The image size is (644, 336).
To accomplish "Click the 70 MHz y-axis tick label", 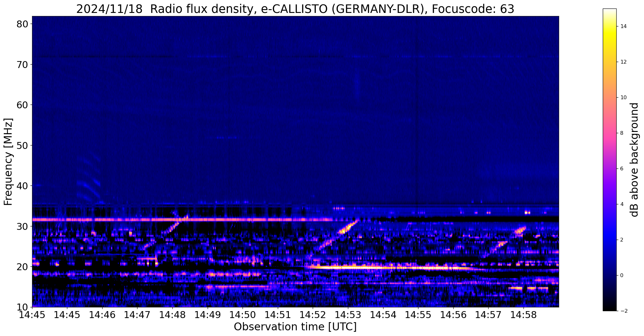I will point(22,64).
